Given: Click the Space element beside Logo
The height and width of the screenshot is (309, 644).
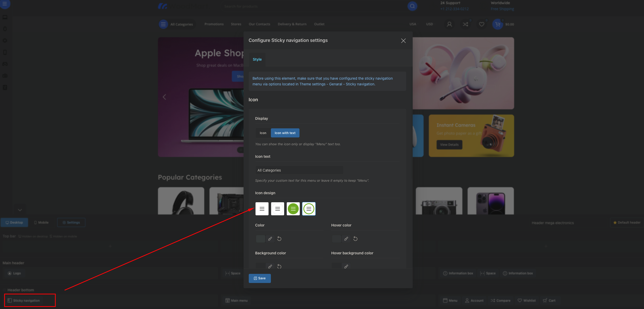Looking at the screenshot, I should pos(233,273).
